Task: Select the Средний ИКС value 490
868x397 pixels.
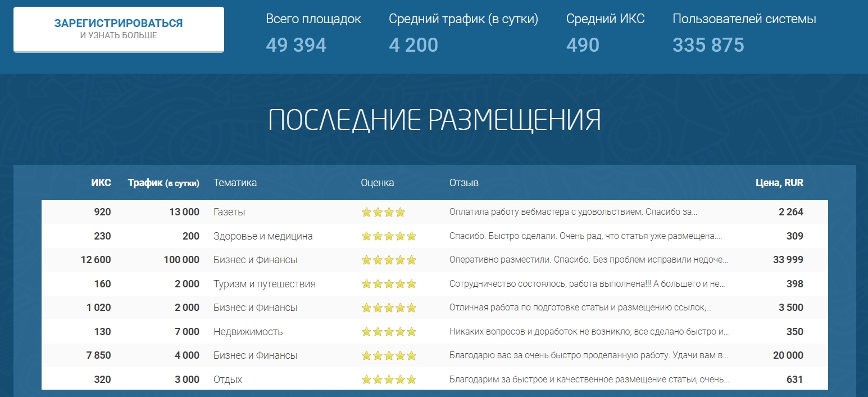Action: point(583,45)
